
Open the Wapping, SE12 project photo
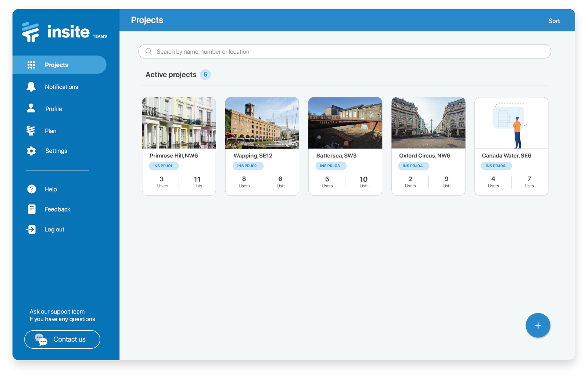[x=262, y=123]
